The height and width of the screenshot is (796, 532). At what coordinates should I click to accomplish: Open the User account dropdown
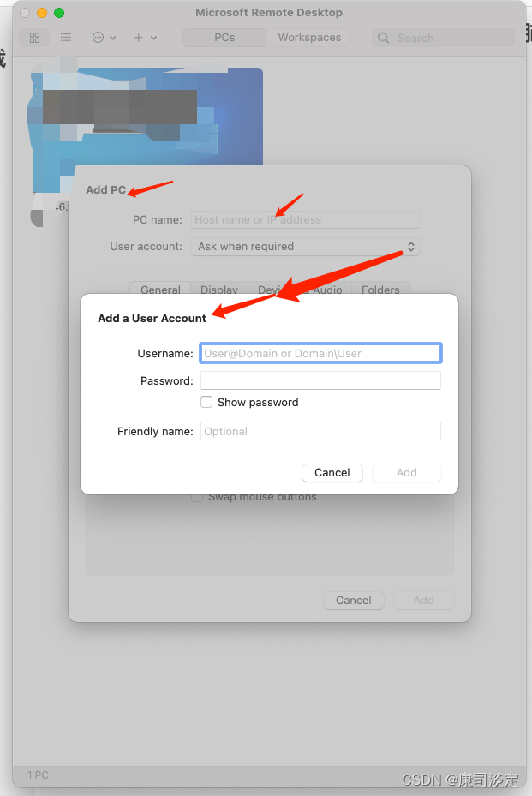(x=305, y=247)
